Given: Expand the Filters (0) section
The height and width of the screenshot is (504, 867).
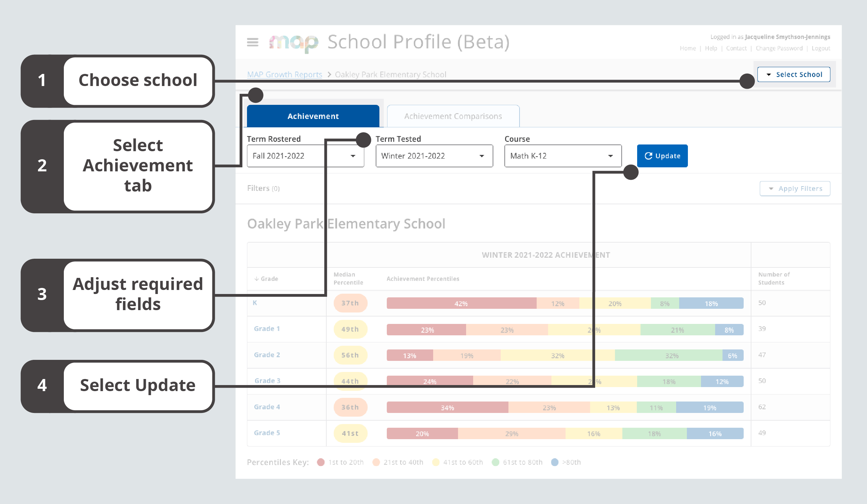Looking at the screenshot, I should click(x=263, y=188).
